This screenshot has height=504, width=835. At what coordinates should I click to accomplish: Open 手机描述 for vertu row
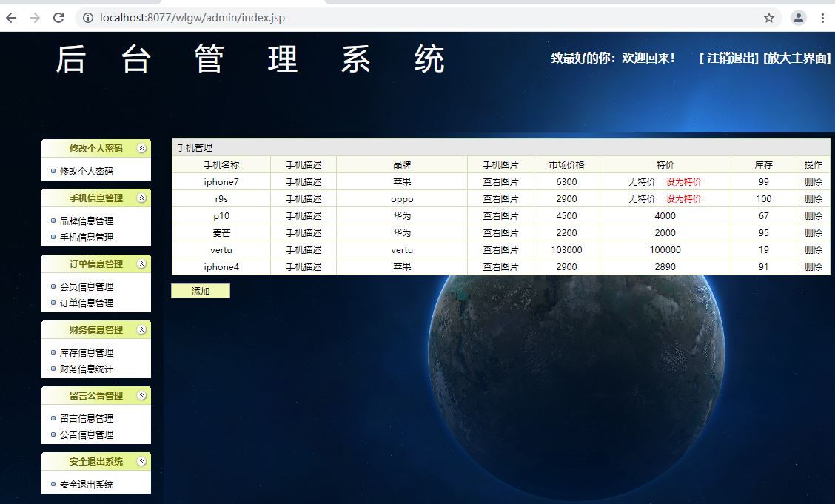(304, 250)
